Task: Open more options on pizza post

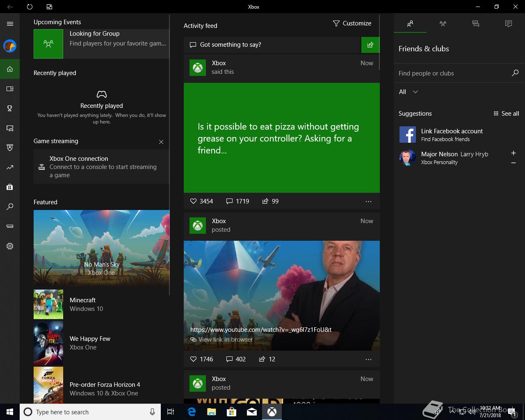Action: 368,201
